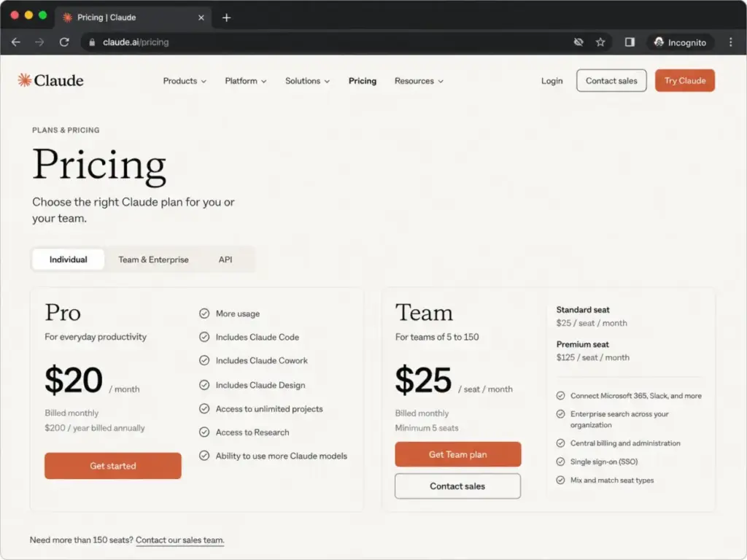The height and width of the screenshot is (560, 747).
Task: Click the $25 Team price
Action: pos(423,380)
